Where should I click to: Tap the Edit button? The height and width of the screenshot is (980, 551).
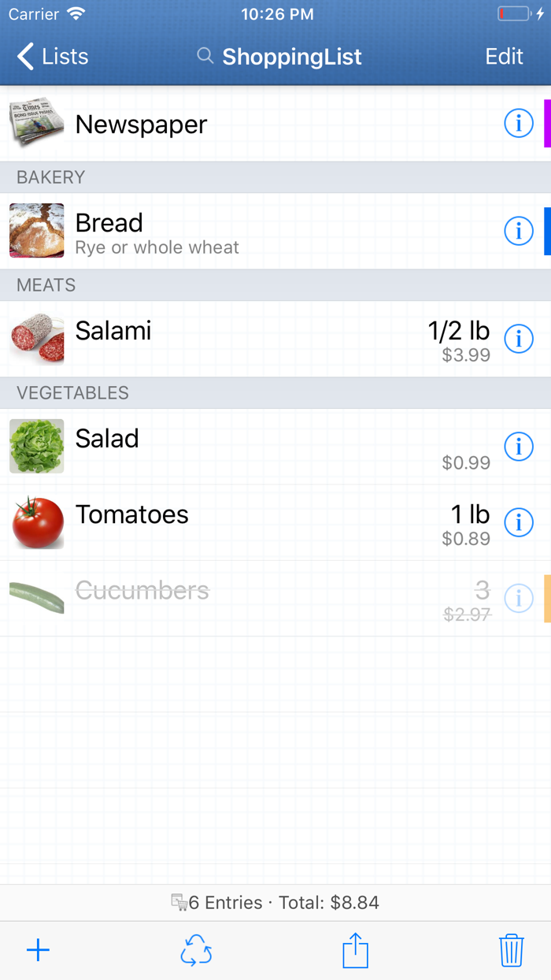504,56
